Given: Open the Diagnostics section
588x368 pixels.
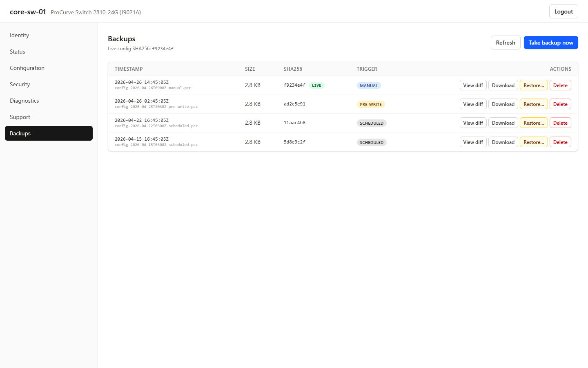Looking at the screenshot, I should point(49,101).
